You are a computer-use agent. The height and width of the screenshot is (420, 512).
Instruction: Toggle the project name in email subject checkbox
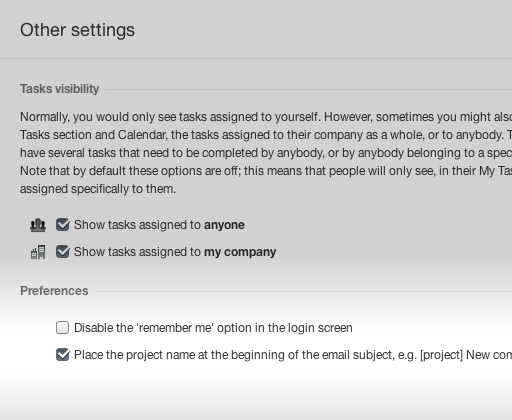pos(63,355)
